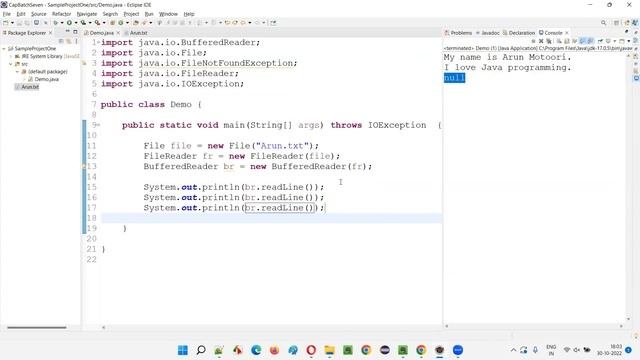Open the Project menu
This screenshot has width=640, height=360.
coord(131,14)
